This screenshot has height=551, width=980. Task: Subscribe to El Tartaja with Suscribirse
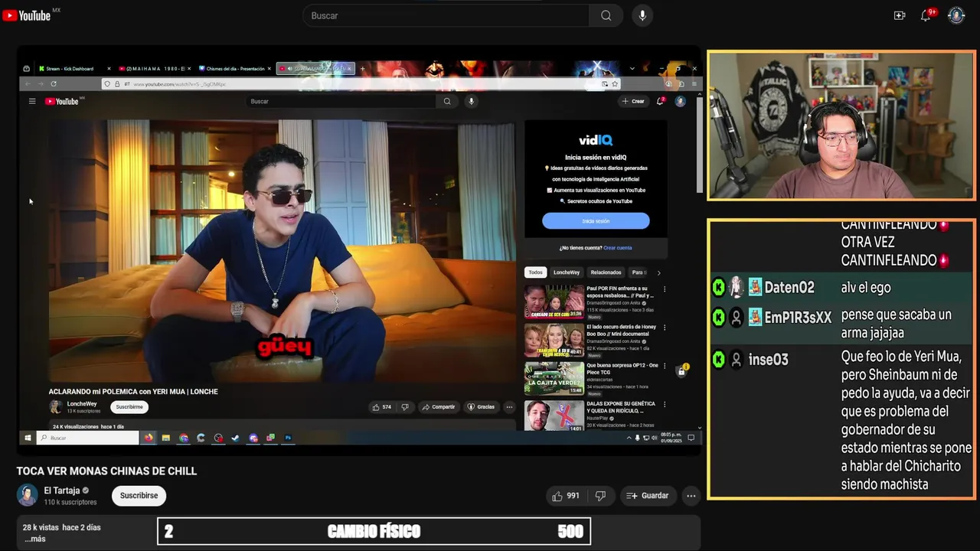point(139,495)
